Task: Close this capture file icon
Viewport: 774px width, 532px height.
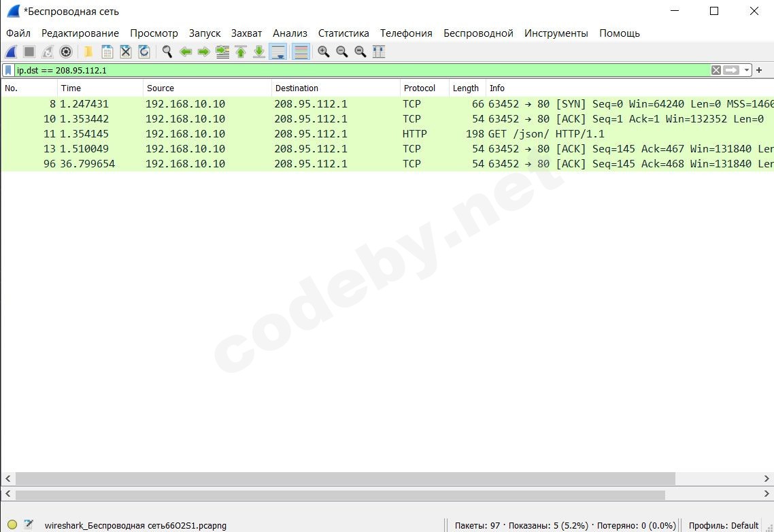Action: [x=126, y=52]
